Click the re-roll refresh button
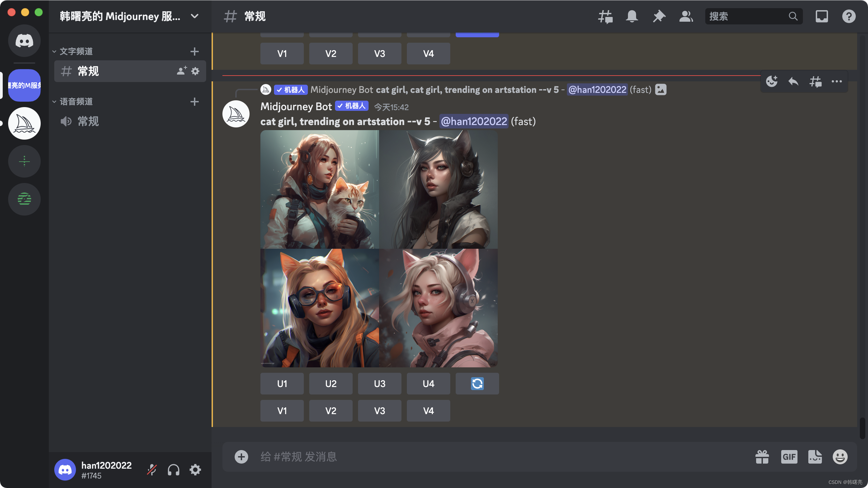868x488 pixels. tap(477, 384)
